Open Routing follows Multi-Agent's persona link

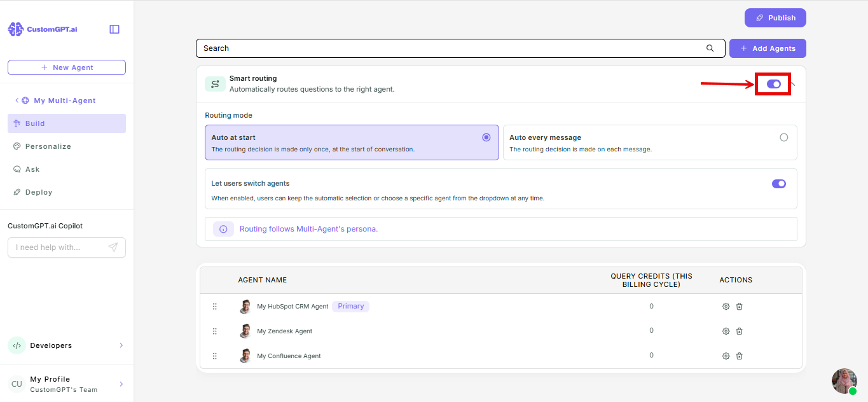[308, 229]
